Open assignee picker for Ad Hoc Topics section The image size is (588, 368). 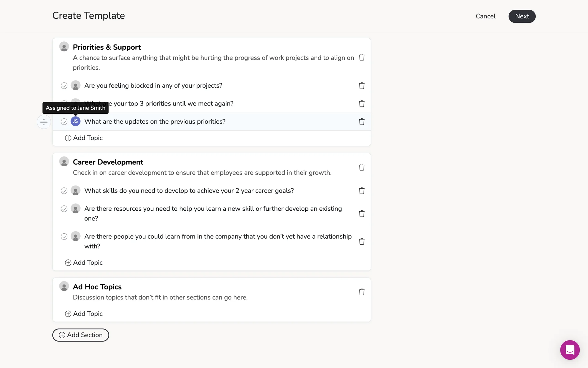(x=64, y=286)
